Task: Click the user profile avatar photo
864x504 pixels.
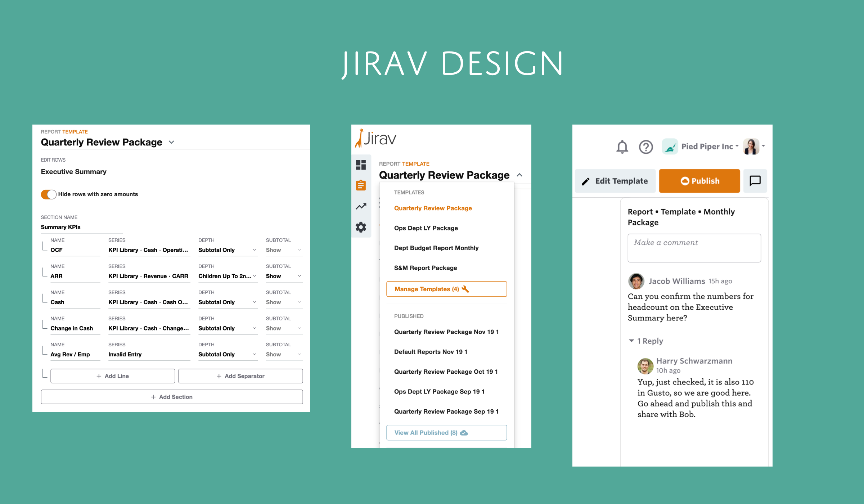Action: click(x=751, y=147)
